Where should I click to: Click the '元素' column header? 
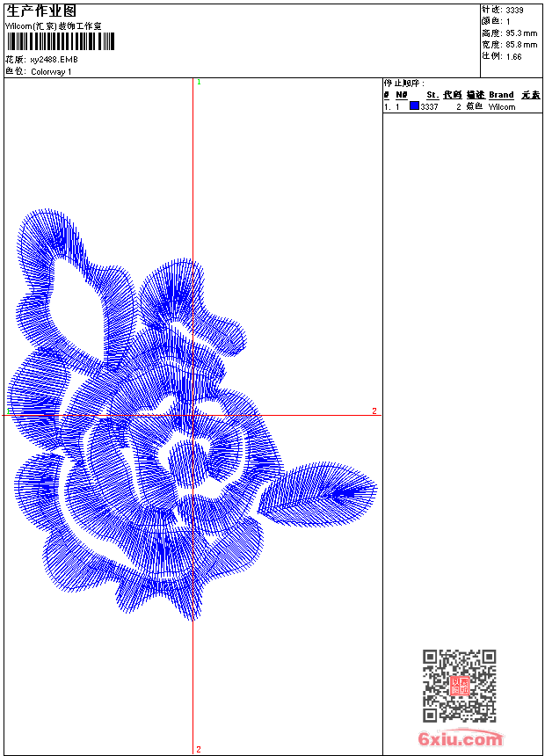tap(531, 95)
